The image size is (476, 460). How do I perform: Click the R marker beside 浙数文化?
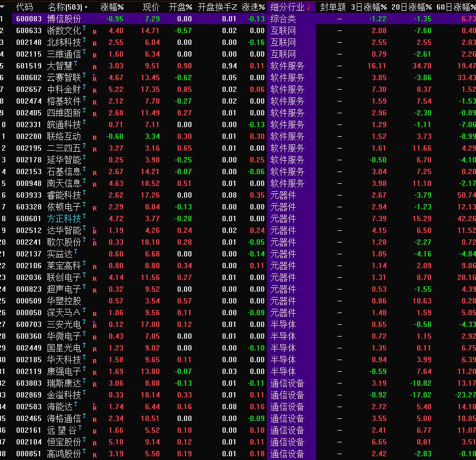95,32
